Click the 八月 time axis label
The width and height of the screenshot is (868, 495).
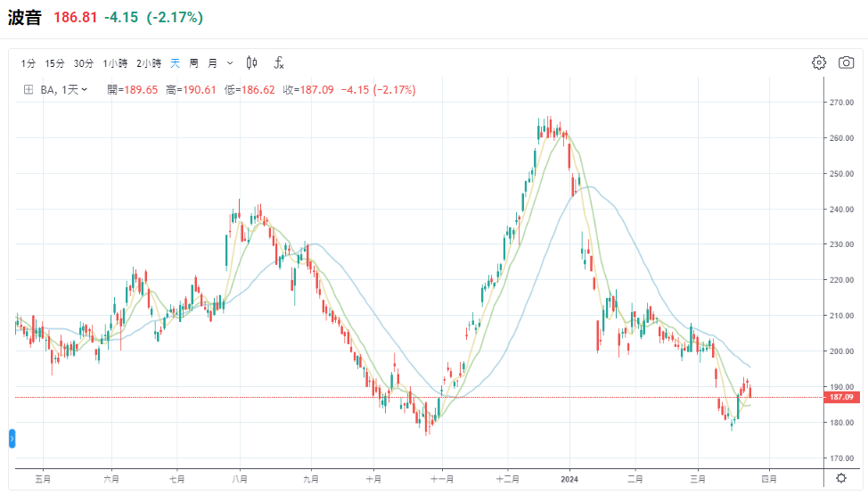(x=240, y=479)
